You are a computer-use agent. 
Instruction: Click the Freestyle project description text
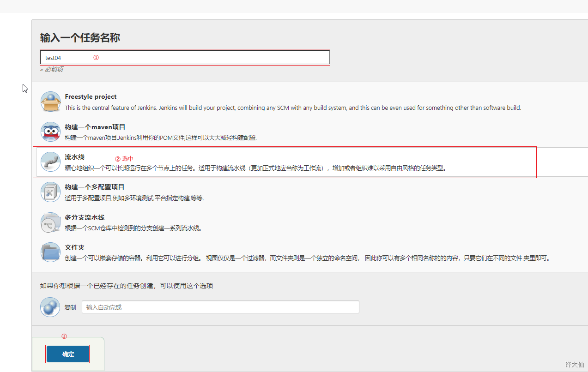(x=293, y=108)
